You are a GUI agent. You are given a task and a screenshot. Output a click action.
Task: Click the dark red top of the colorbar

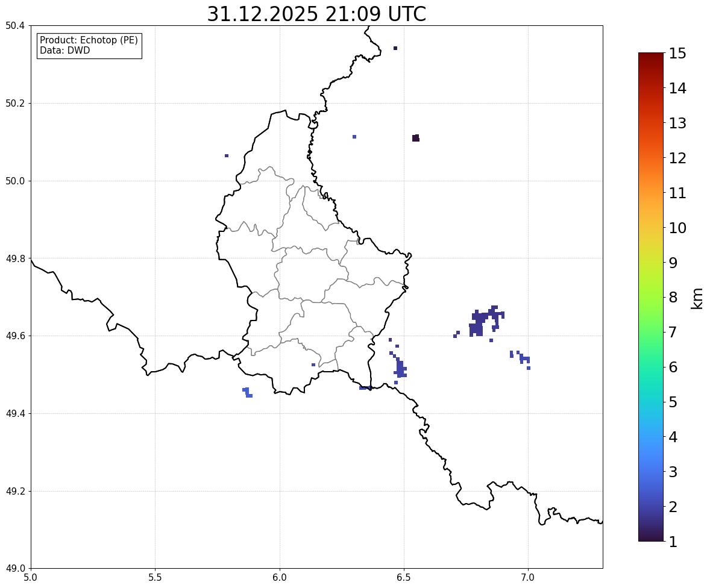[x=651, y=59]
